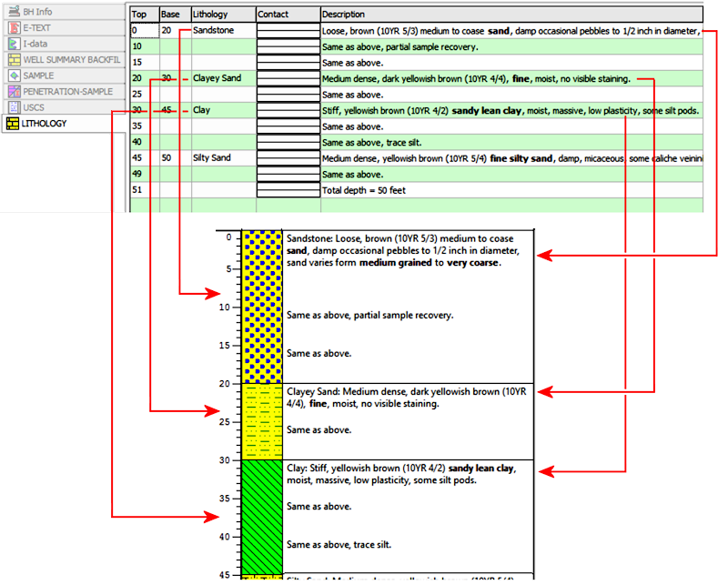This screenshot has width=728, height=585.
Task: Click the LITHOLOGY tab icon
Action: tap(14, 124)
